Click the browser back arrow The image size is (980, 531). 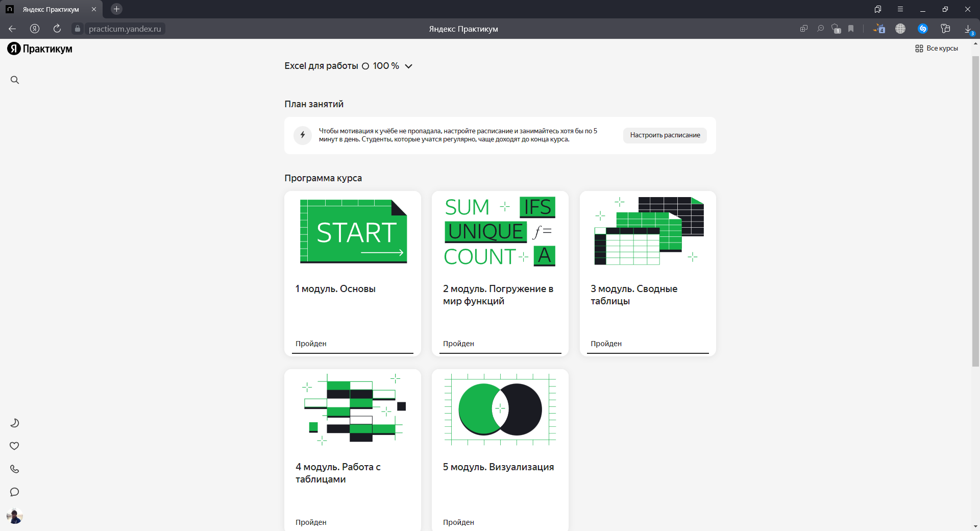click(12, 29)
